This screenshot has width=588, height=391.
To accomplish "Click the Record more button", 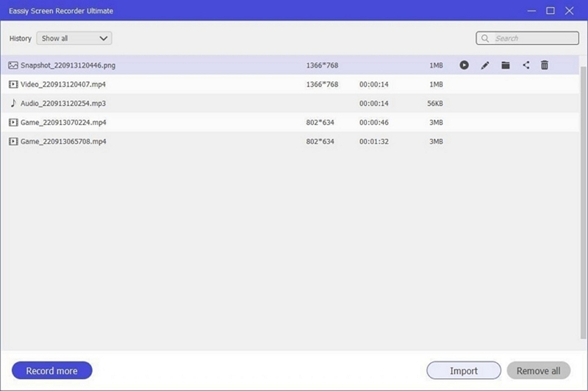I will (x=51, y=370).
